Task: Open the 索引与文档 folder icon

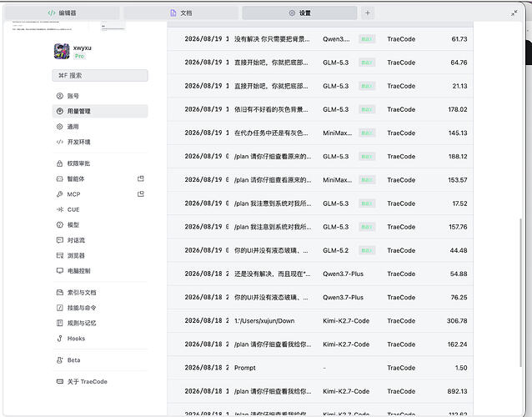Action: click(x=60, y=293)
